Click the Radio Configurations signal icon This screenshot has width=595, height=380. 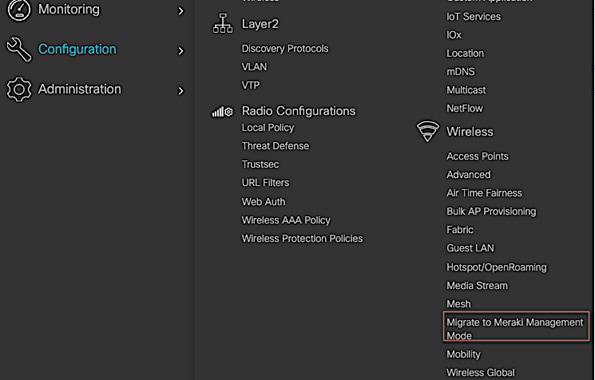point(222,112)
